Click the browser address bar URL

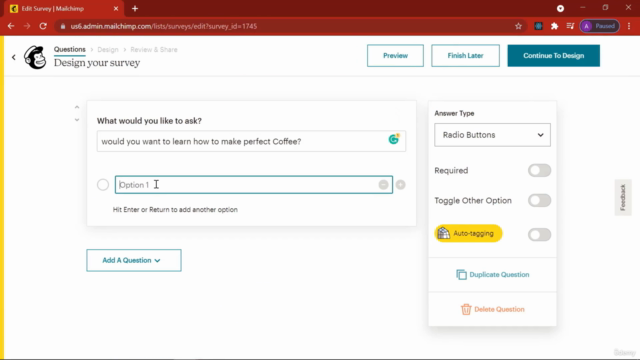point(164,26)
